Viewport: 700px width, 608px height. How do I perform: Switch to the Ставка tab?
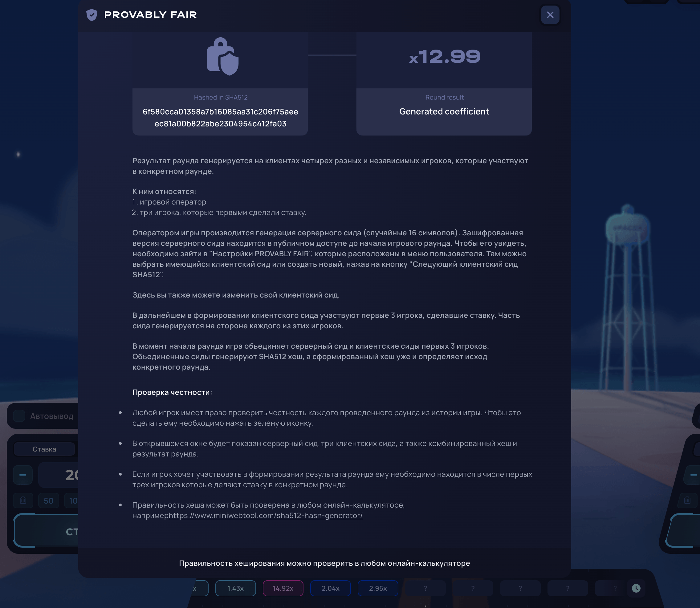point(44,449)
